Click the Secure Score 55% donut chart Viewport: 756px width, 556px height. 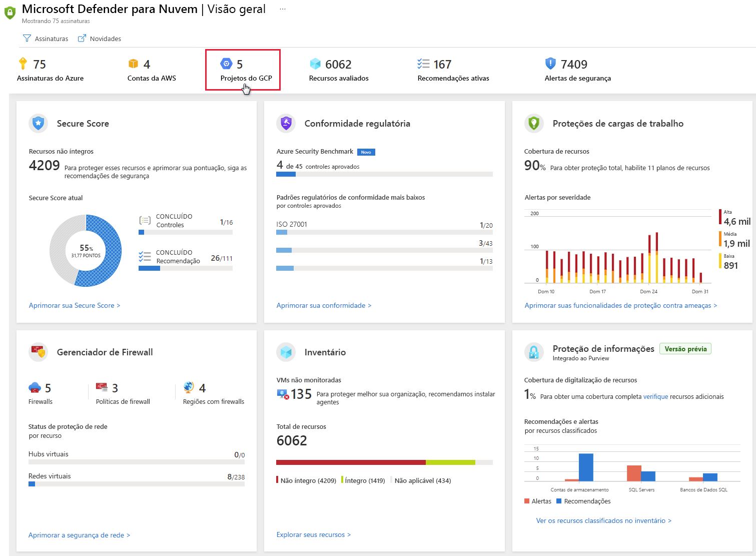[86, 251]
